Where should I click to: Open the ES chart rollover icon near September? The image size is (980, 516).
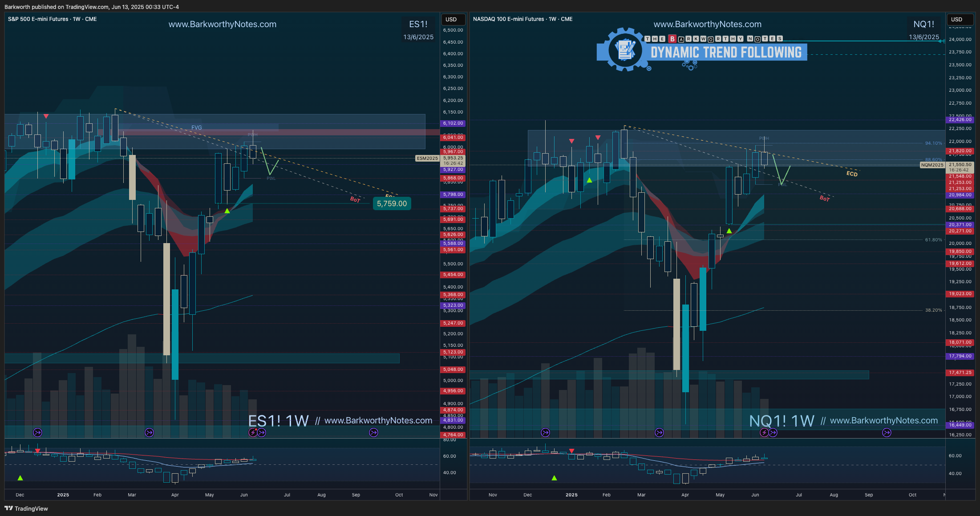tap(374, 432)
